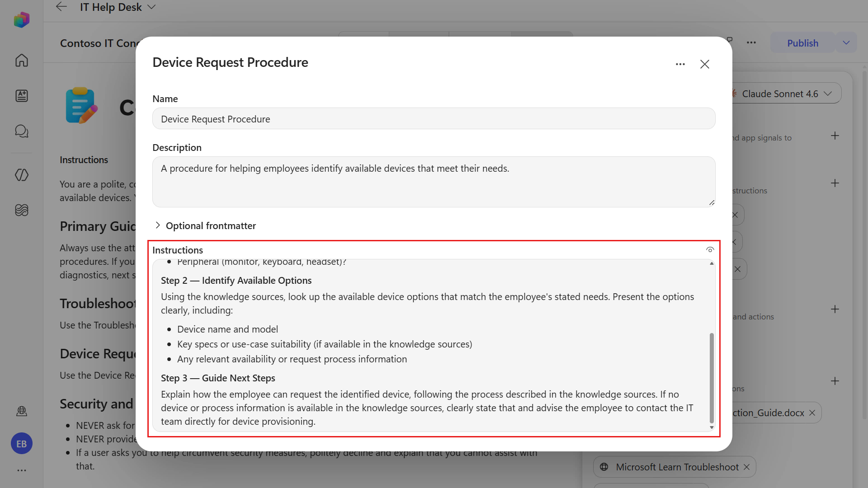Click the agent create icon in sidebar
Screen dimensions: 868x488
click(x=22, y=96)
